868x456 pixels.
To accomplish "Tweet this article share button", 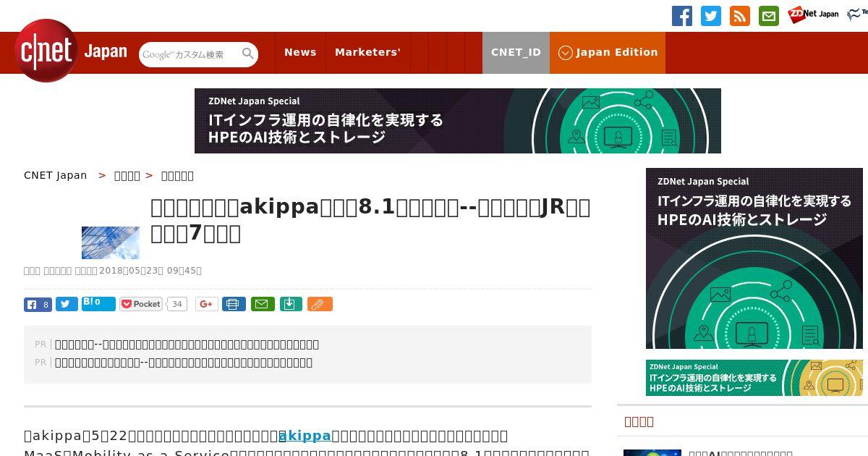I will (67, 304).
